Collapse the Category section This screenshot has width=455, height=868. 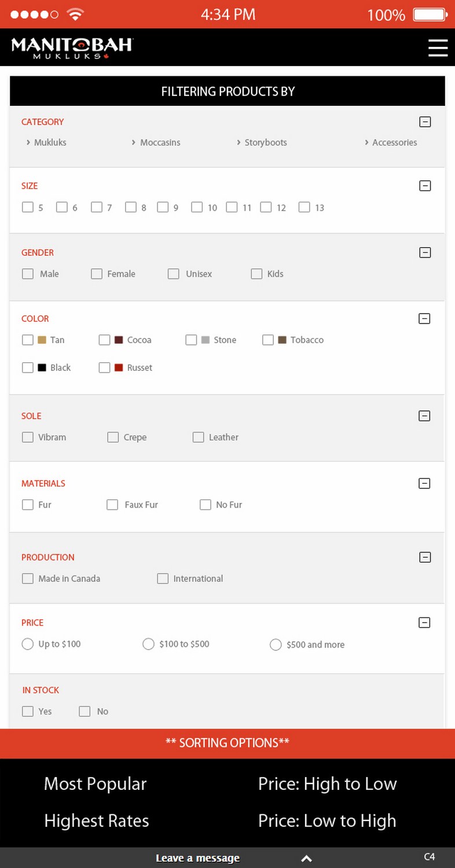tap(425, 122)
